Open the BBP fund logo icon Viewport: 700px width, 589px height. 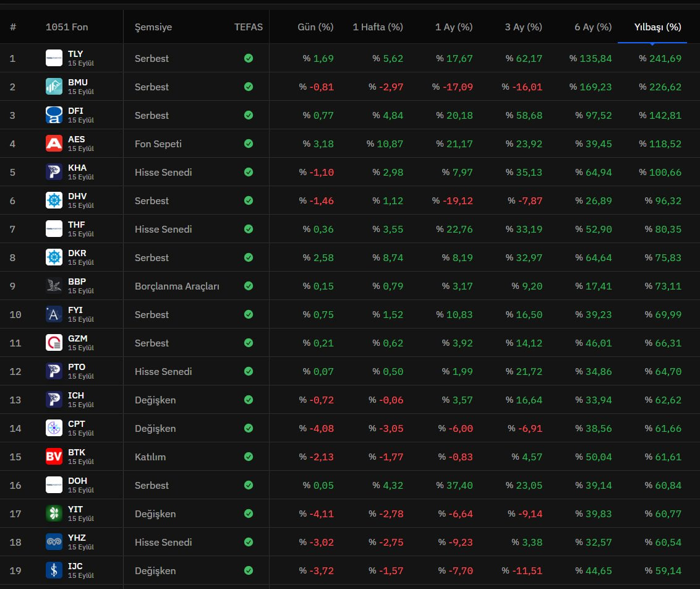[x=54, y=286]
